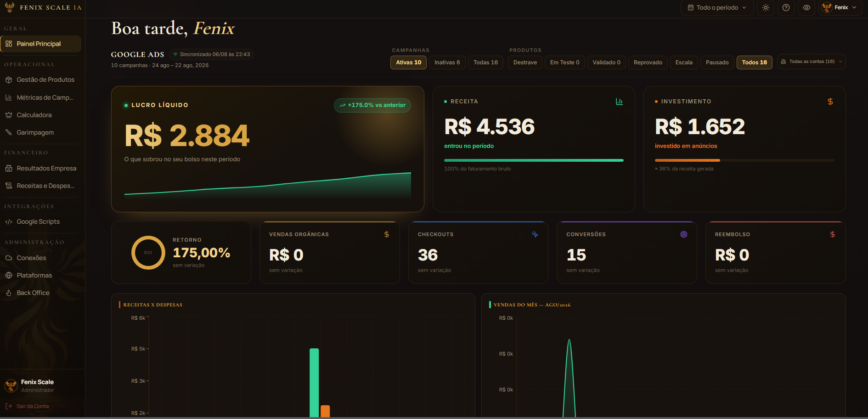Open the Fenix user account dropdown
The height and width of the screenshot is (419, 868).
pyautogui.click(x=840, y=8)
